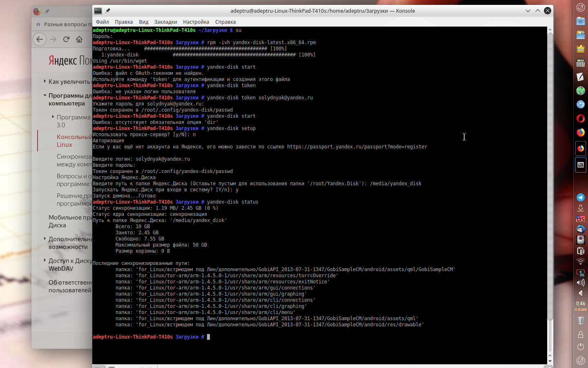Open the text editor notepad icon in the panel

point(580,77)
